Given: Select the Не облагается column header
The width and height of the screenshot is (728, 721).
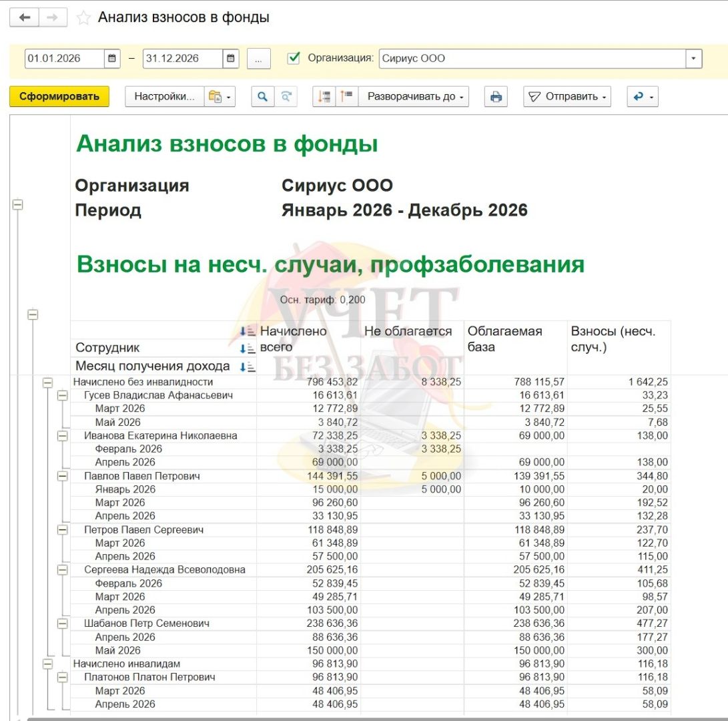Looking at the screenshot, I should pos(412,348).
